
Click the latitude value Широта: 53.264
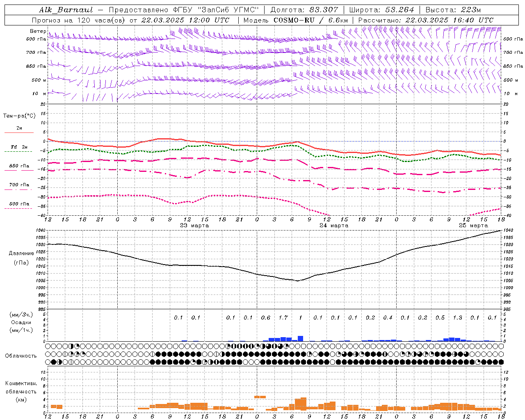click(x=381, y=10)
